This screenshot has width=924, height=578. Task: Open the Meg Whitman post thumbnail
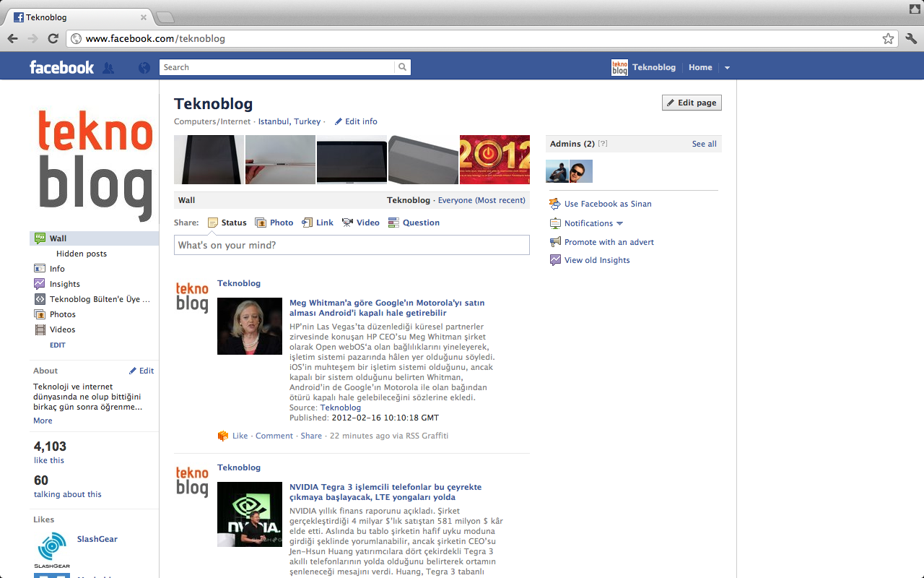pyautogui.click(x=250, y=326)
